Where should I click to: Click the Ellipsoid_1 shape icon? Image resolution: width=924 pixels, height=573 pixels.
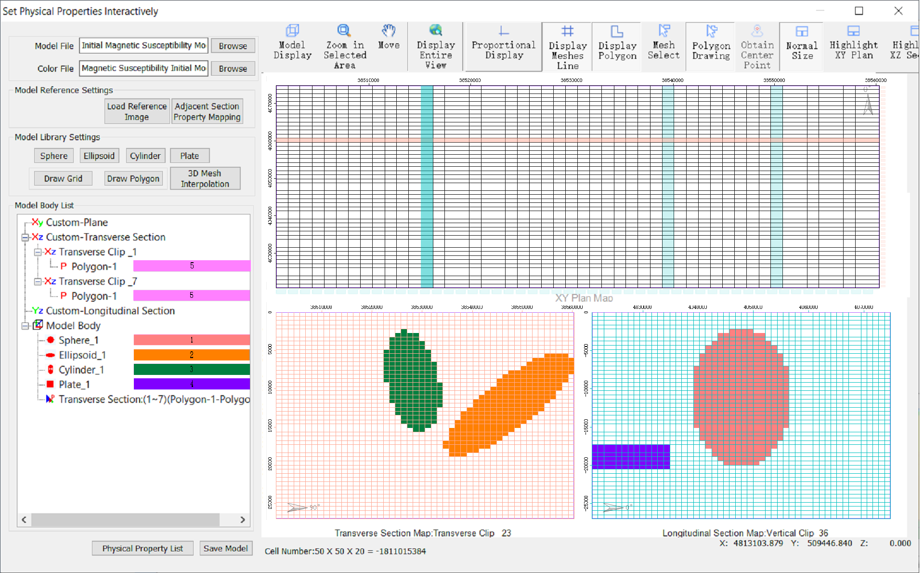click(50, 355)
